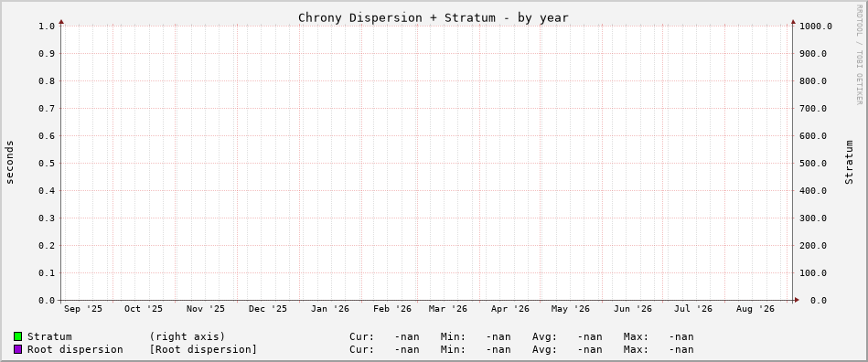Click the "Nov '25" x-axis label

coord(206,309)
